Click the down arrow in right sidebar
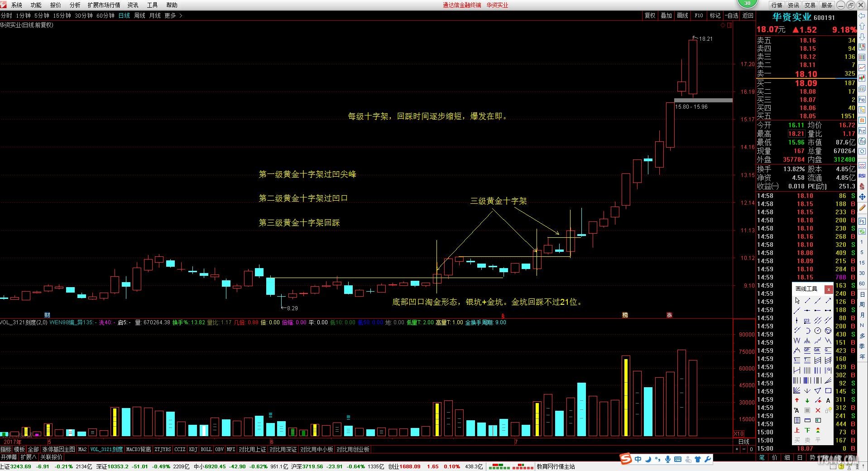This screenshot has height=471, width=868. 862,36
